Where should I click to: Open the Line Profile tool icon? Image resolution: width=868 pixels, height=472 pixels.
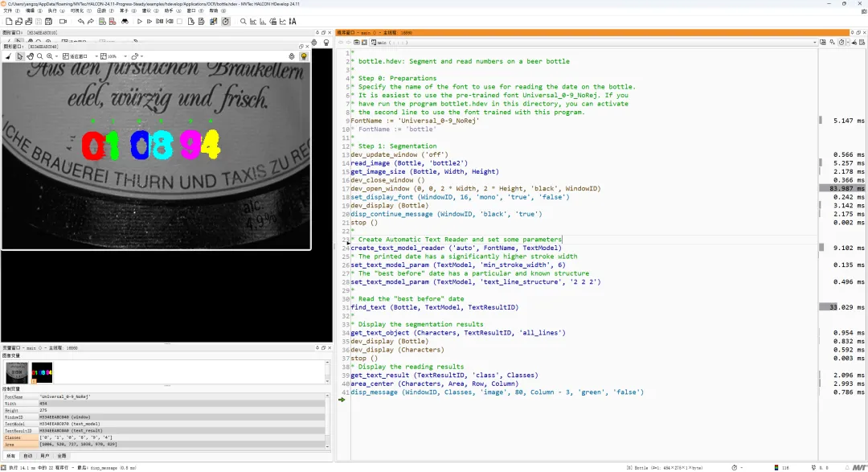point(283,22)
